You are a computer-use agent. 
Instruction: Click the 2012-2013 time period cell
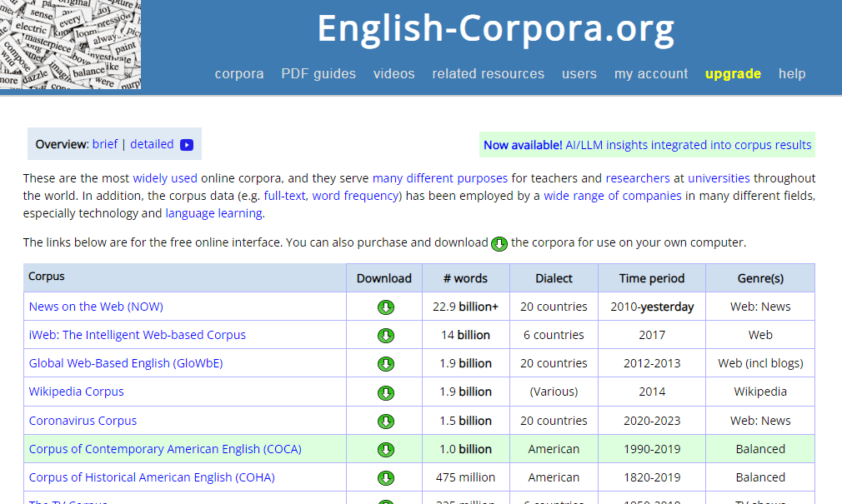pos(652,363)
